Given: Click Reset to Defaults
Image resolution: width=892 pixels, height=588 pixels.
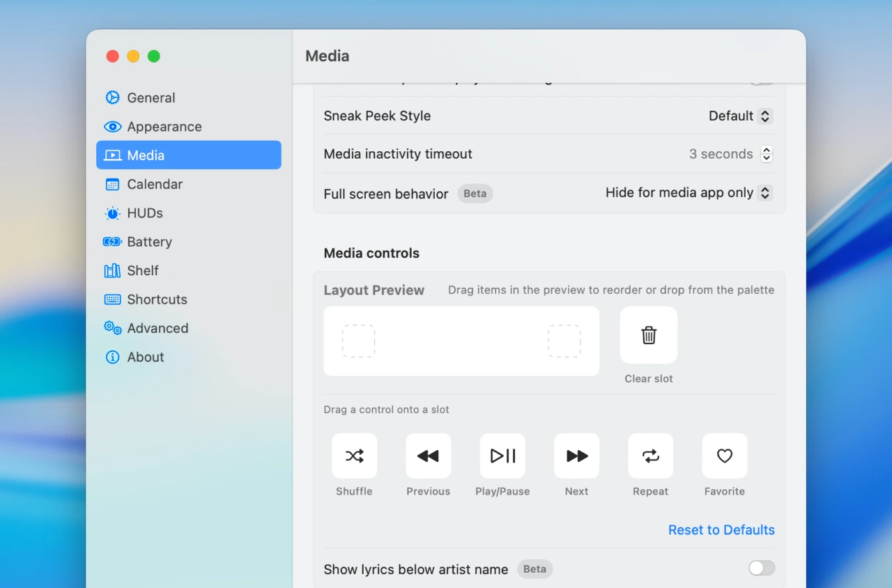Looking at the screenshot, I should (721, 529).
